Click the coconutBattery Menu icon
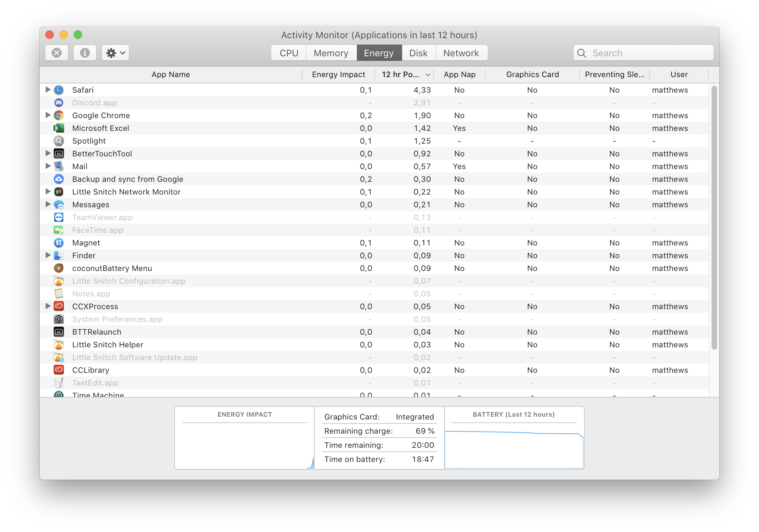The image size is (759, 532). [x=59, y=268]
